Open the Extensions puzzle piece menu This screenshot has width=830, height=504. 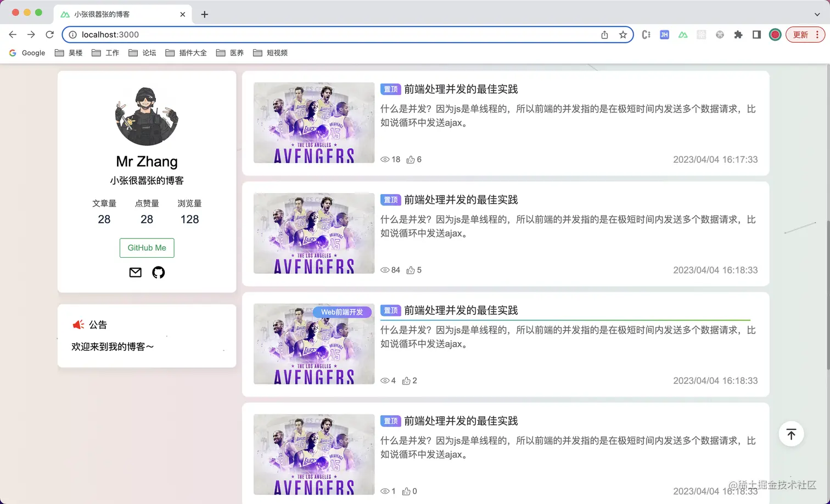[x=738, y=35]
